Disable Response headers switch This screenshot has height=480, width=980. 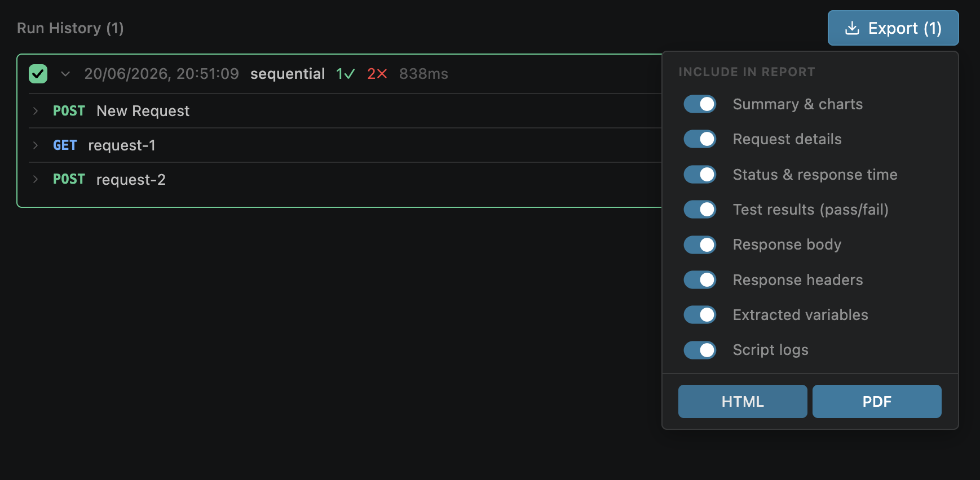(x=700, y=280)
